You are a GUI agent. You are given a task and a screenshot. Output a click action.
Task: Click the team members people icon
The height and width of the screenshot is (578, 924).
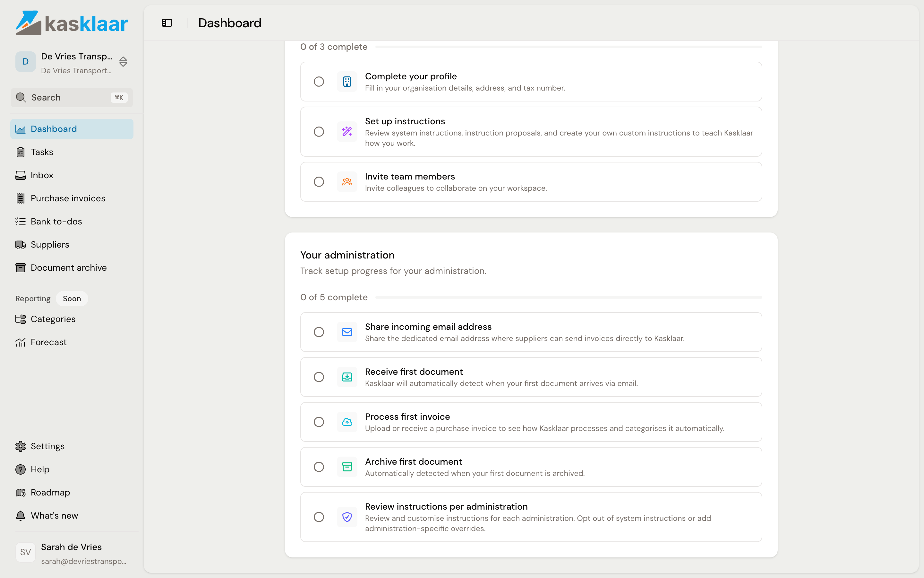point(347,181)
